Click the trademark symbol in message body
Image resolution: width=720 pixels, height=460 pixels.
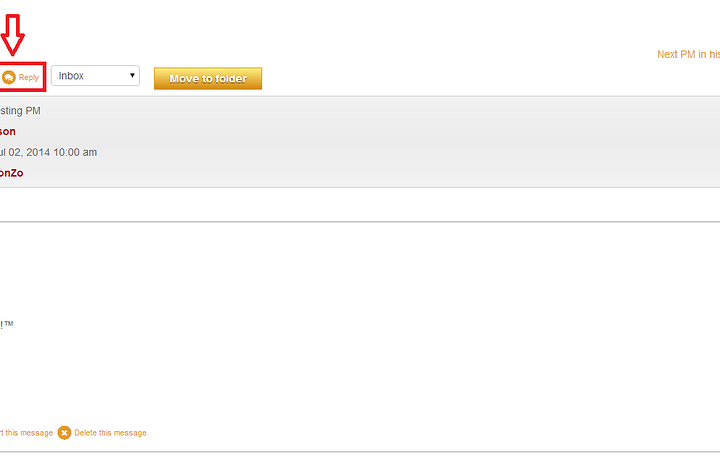(x=9, y=324)
